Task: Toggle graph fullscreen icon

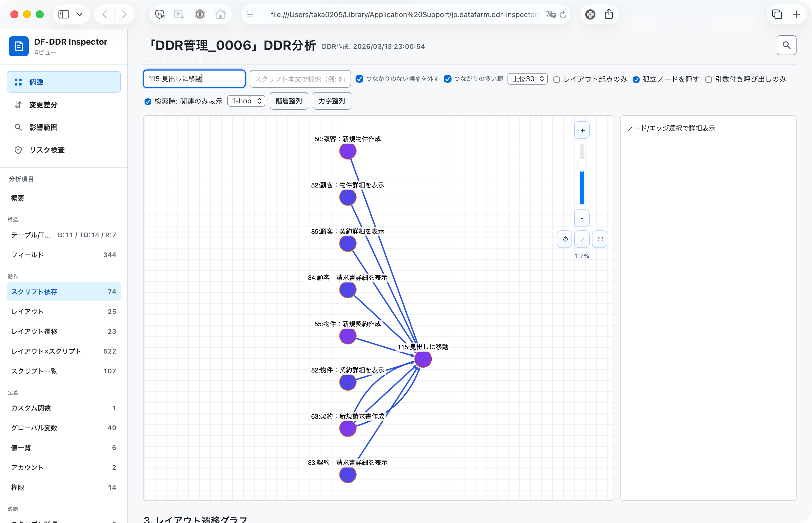Action: point(600,239)
